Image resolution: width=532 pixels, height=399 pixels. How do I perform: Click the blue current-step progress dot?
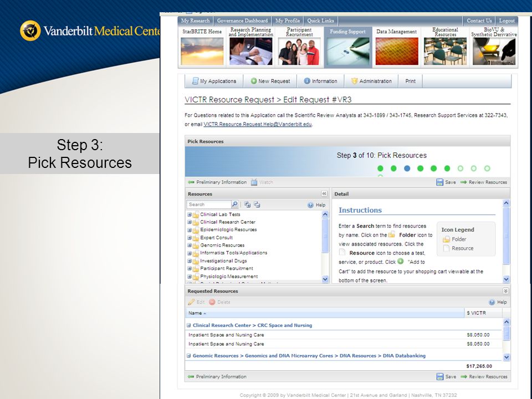(x=407, y=168)
